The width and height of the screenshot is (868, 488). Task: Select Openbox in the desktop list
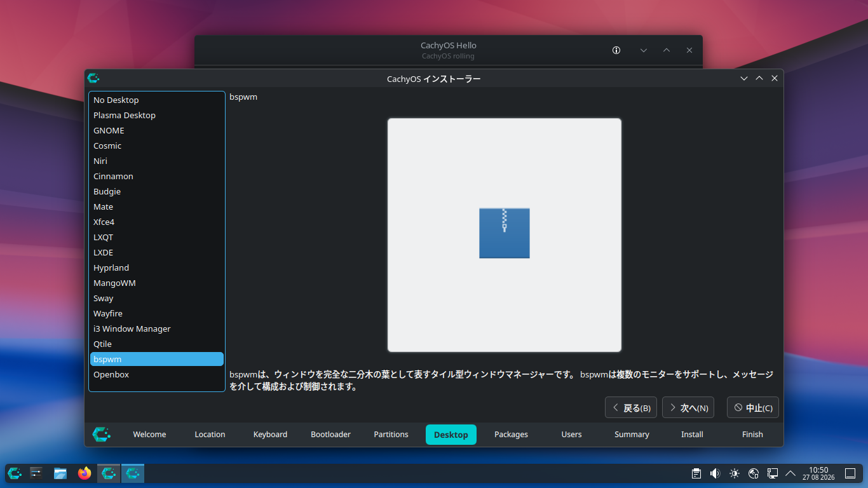pyautogui.click(x=157, y=374)
